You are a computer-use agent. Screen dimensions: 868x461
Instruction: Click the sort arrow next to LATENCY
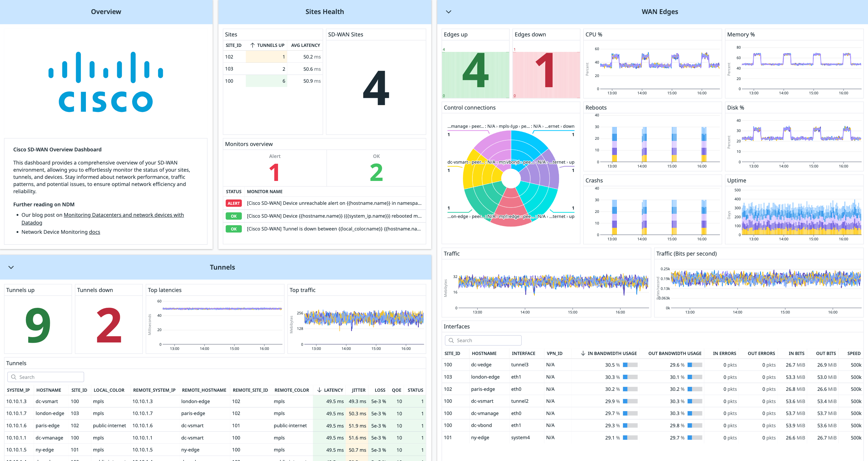[319, 390]
